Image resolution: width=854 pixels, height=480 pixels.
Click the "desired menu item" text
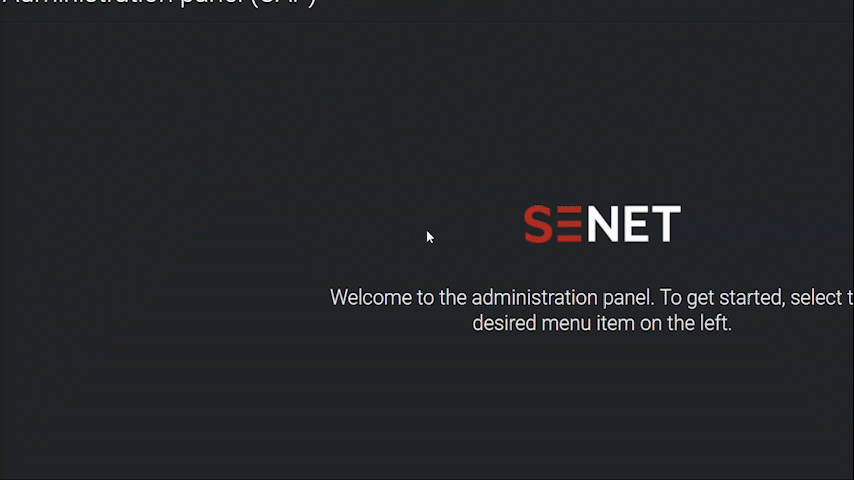tap(553, 323)
